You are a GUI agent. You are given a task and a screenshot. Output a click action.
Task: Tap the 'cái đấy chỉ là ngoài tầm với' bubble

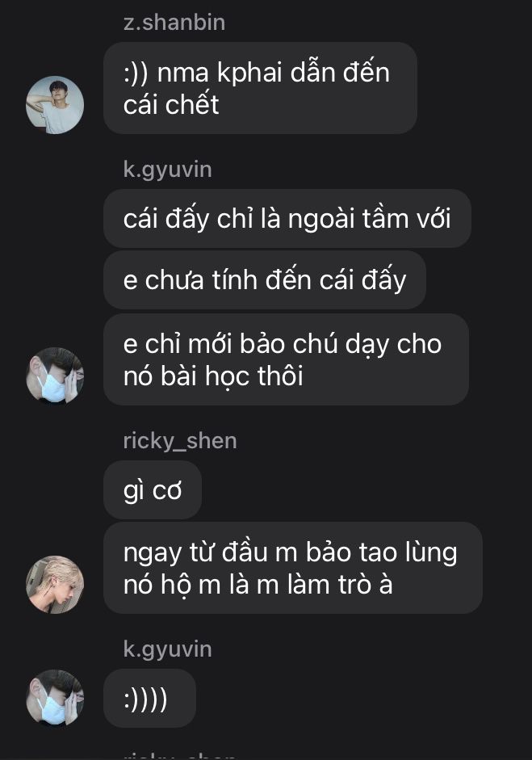click(287, 219)
